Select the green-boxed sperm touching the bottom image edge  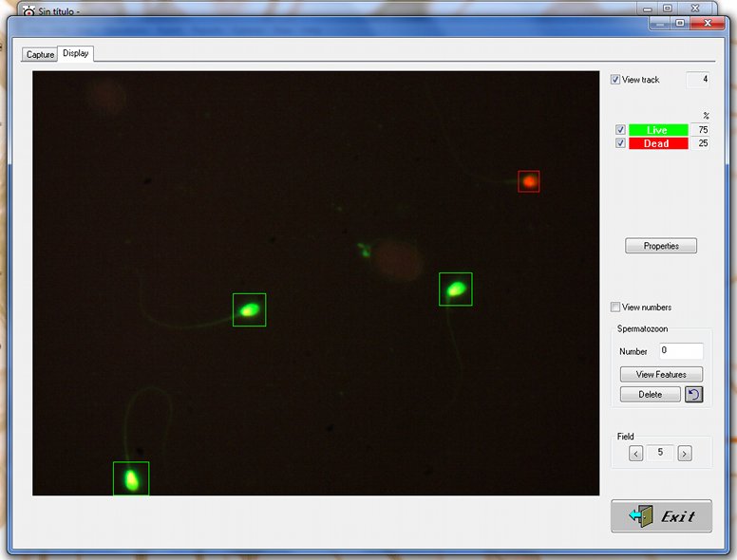(131, 478)
